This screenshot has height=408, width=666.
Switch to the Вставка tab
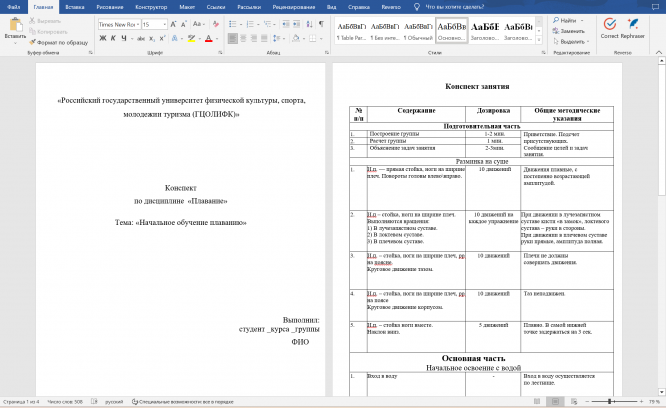pos(75,7)
